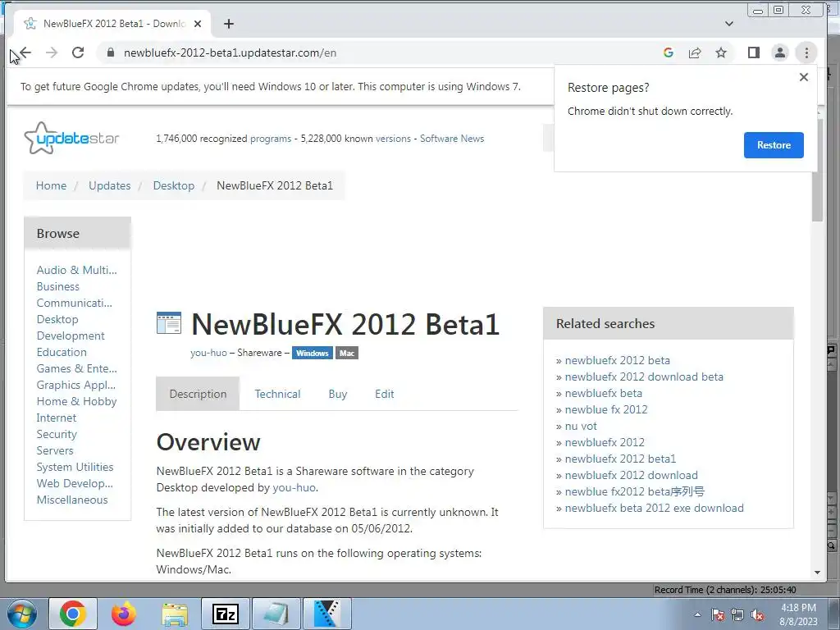Open the Chrome three-dot menu
The width and height of the screenshot is (840, 630).
point(806,52)
